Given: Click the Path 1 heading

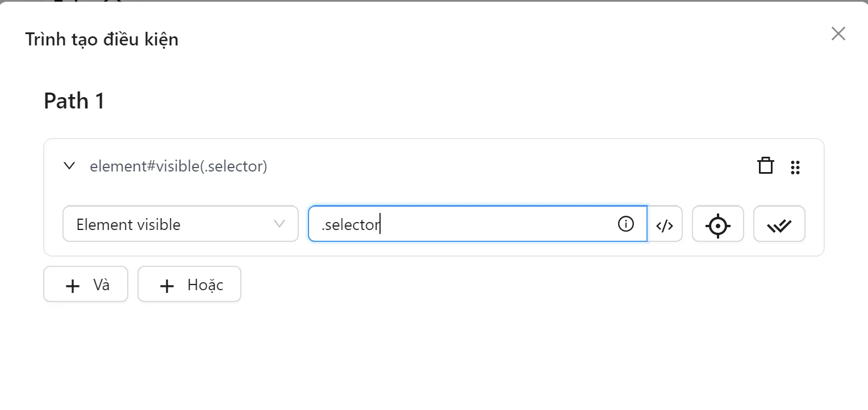Looking at the screenshot, I should pyautogui.click(x=74, y=101).
